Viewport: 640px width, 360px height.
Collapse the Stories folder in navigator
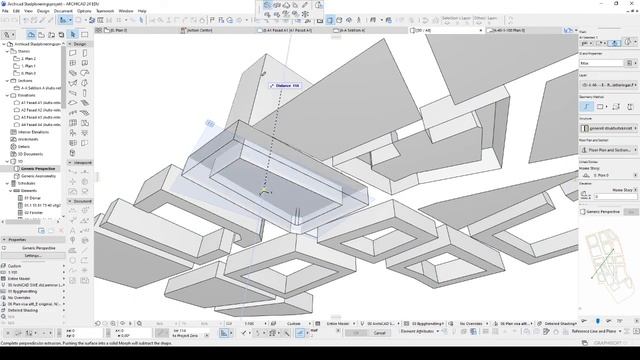[x=7, y=51]
